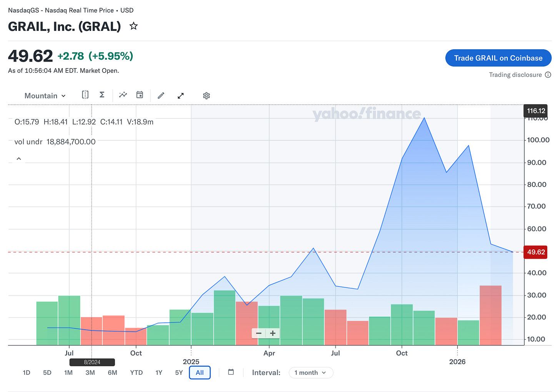Screen dimensions: 560x392
Task: Click the Apr label on time axis
Action: [269, 353]
